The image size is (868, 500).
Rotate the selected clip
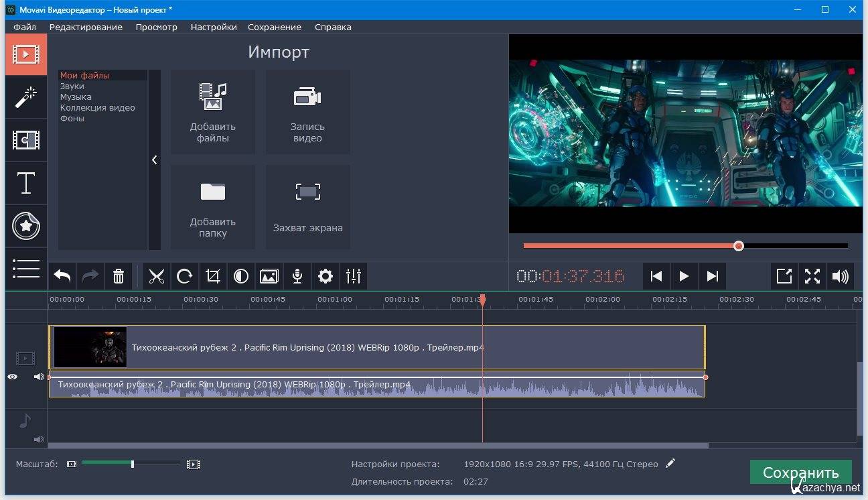pyautogui.click(x=185, y=276)
